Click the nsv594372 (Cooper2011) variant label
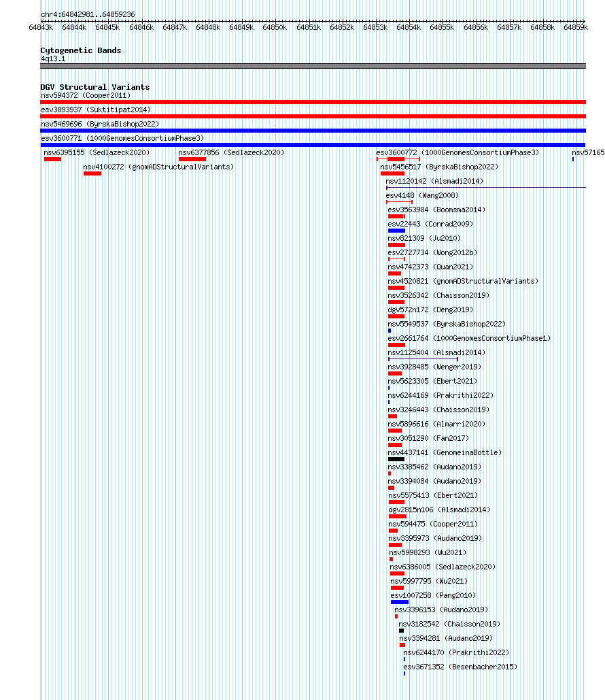605x700 pixels. [x=86, y=95]
